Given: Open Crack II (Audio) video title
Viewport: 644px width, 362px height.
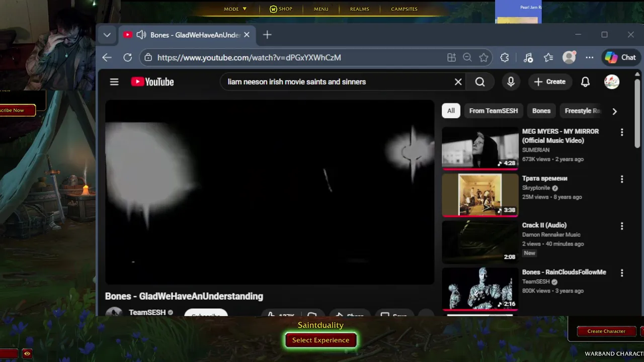Looking at the screenshot, I should [x=544, y=225].
